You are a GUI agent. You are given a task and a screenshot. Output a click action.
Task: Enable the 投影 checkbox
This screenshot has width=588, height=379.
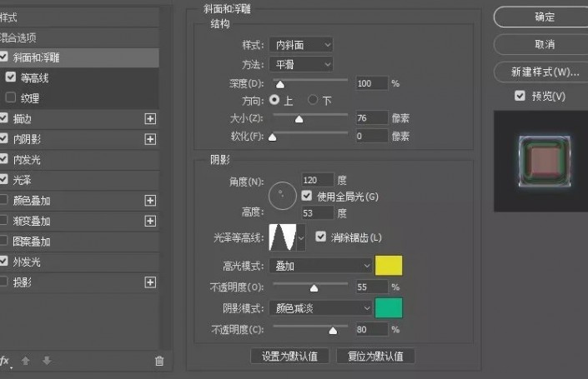point(3,282)
